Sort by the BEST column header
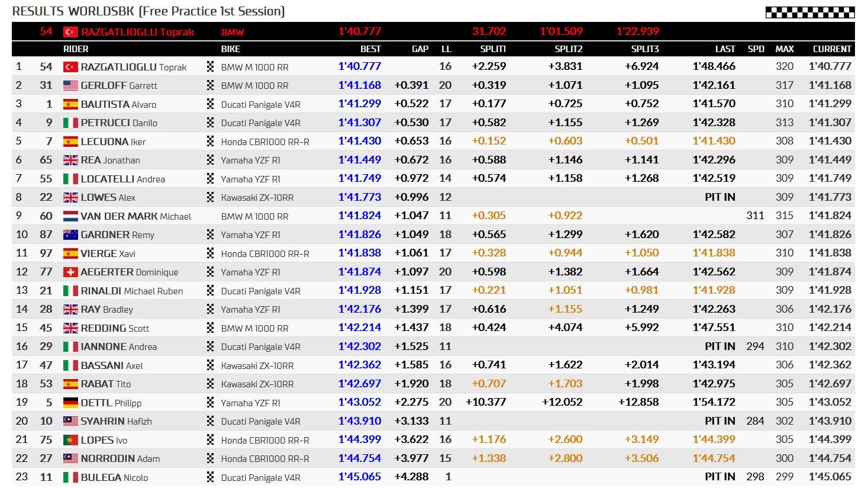This screenshot has height=488, width=868. point(370,49)
